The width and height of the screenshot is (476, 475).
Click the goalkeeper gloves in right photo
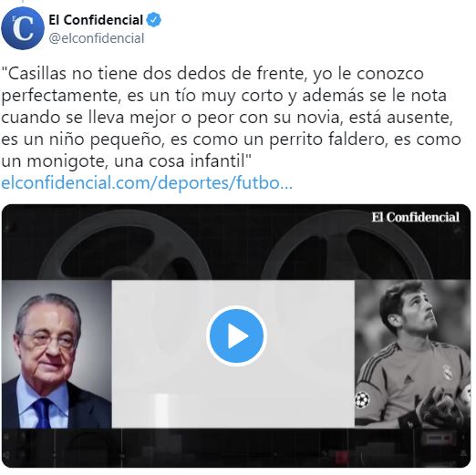coord(438,408)
